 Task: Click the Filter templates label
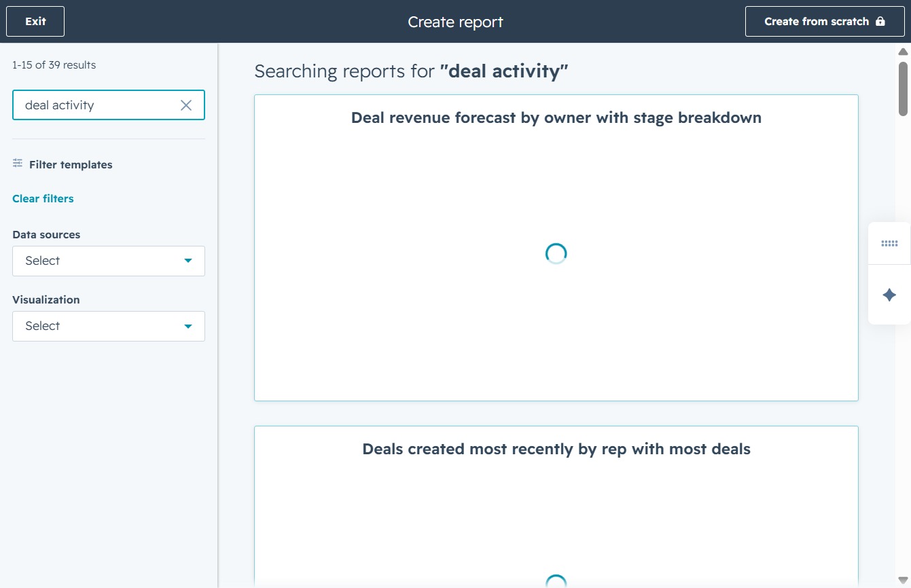tap(71, 165)
